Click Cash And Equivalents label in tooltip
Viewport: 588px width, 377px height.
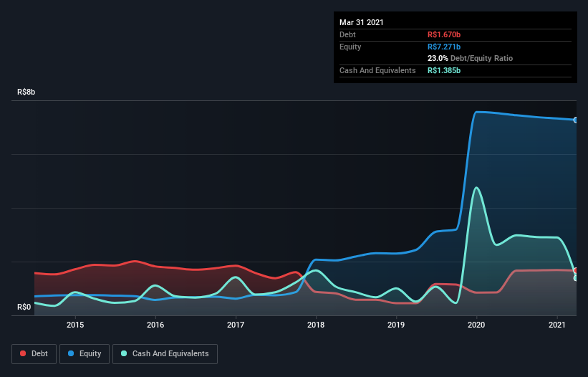click(x=377, y=70)
